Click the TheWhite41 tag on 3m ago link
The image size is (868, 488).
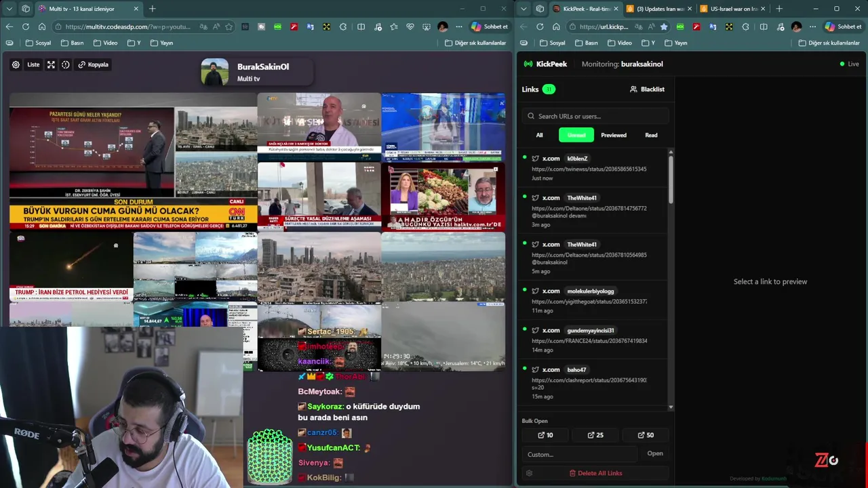(582, 198)
